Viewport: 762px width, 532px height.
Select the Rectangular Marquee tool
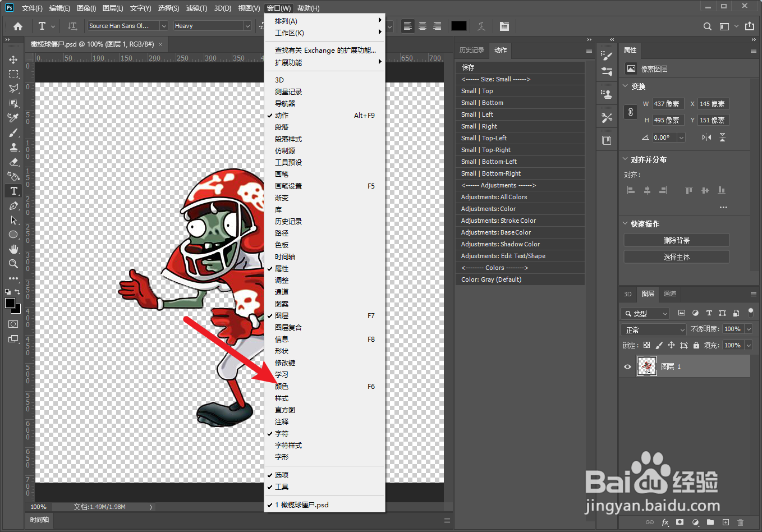click(13, 74)
